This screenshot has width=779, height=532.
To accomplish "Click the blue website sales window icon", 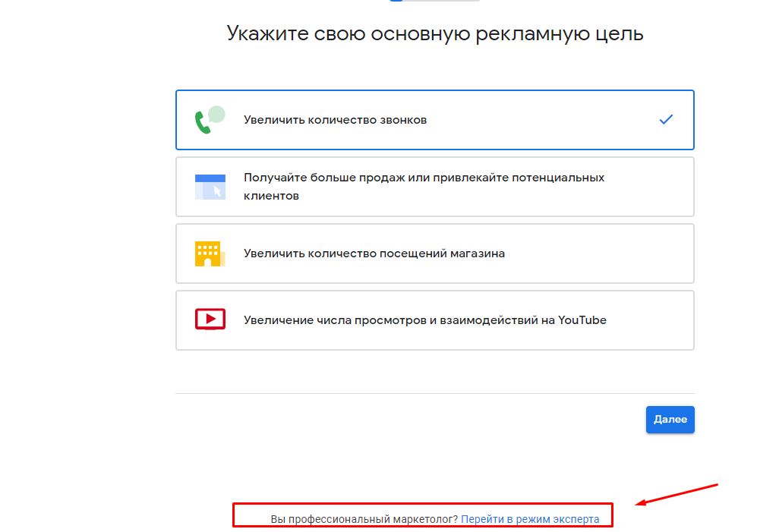I will [x=210, y=187].
